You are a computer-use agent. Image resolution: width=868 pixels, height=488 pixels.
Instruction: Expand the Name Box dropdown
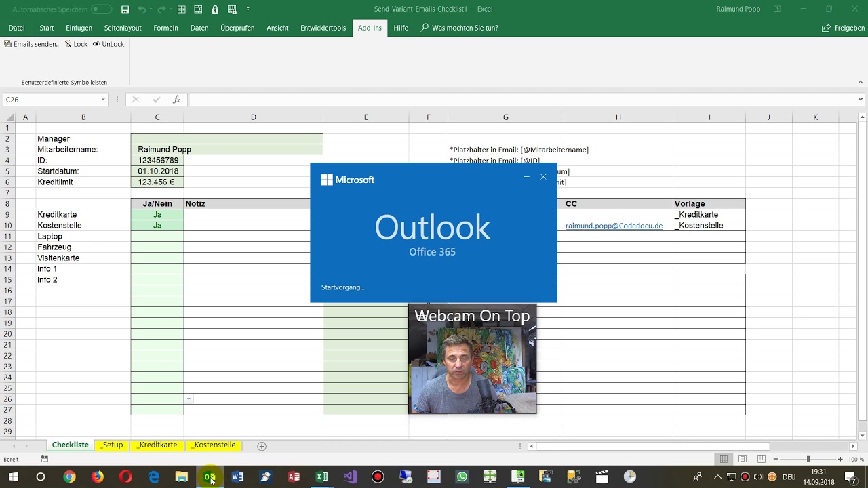tap(103, 100)
